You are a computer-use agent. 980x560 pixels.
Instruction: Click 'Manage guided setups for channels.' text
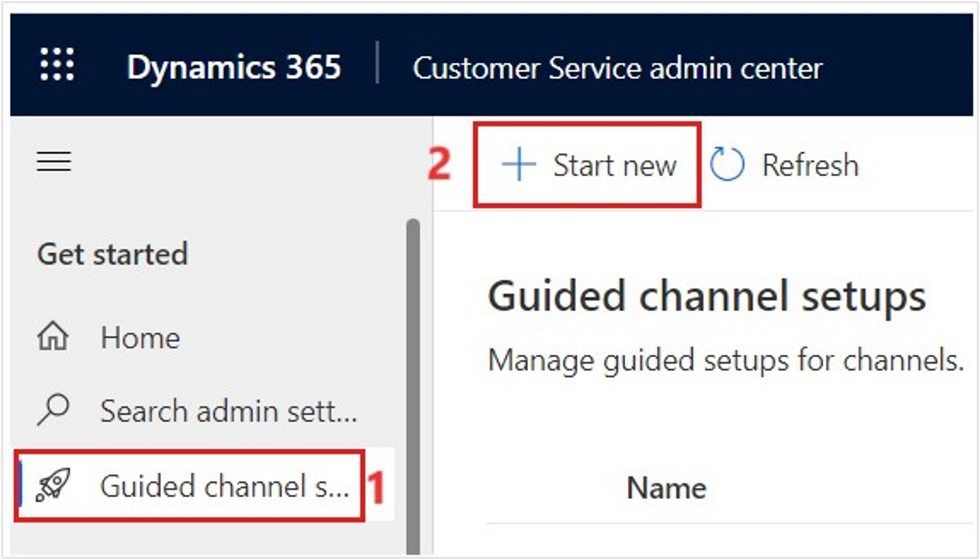pos(726,360)
